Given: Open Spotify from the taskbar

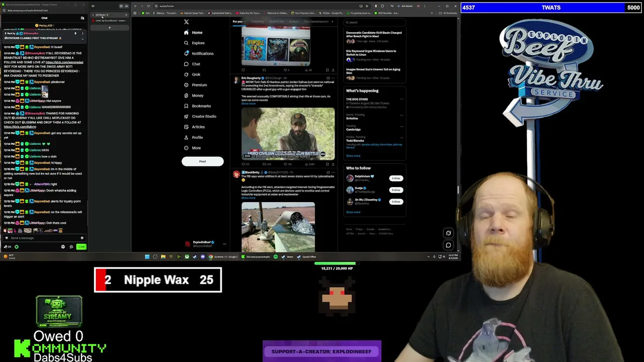Looking at the screenshot, I should [x=275, y=257].
